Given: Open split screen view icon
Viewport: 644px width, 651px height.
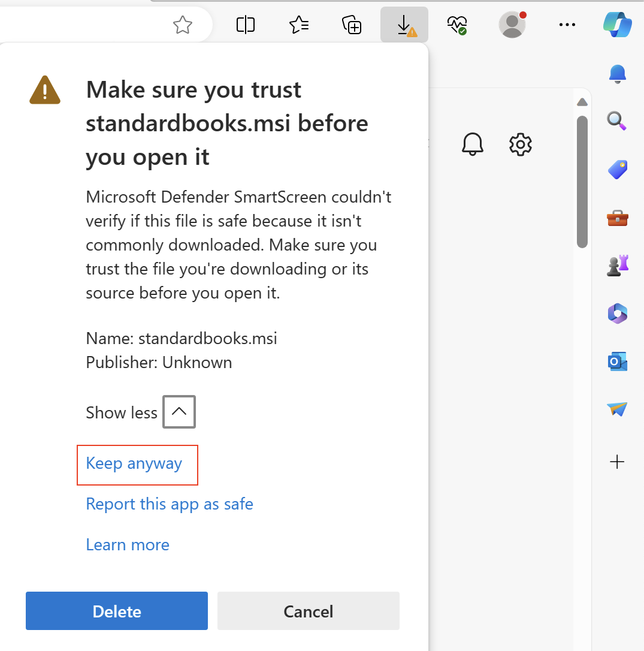Looking at the screenshot, I should pos(246,25).
